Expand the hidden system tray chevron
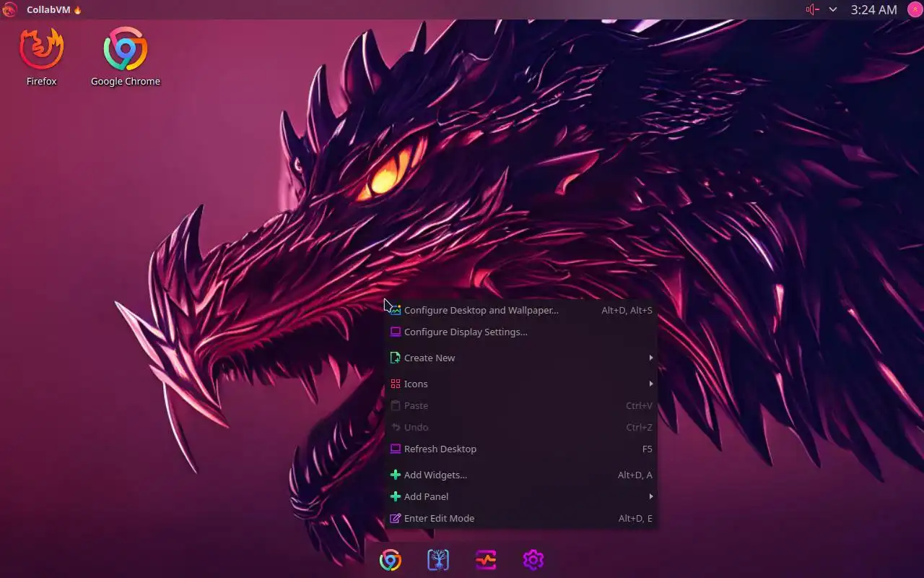Screen dimensions: 924x578 [x=833, y=9]
